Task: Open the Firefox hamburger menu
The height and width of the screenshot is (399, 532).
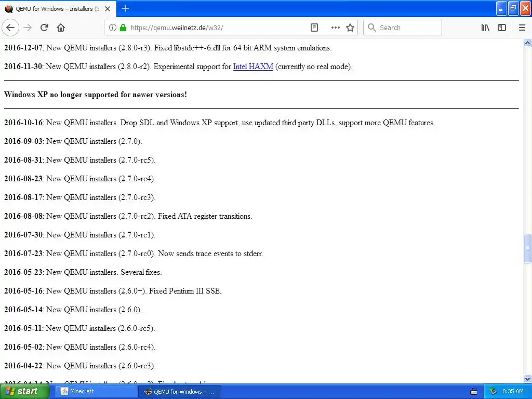Action: 522,28
